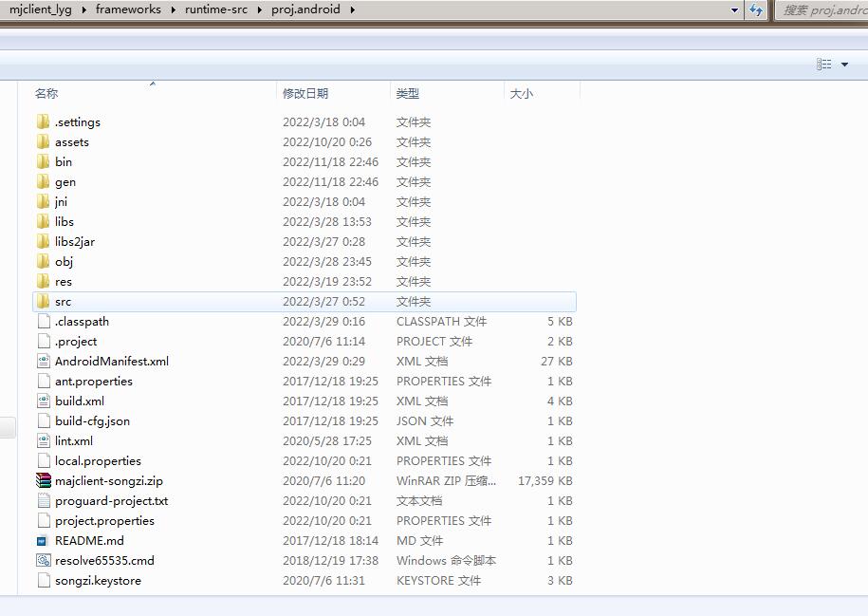Select the lint.xml file icon
This screenshot has height=616, width=868.
[44, 441]
